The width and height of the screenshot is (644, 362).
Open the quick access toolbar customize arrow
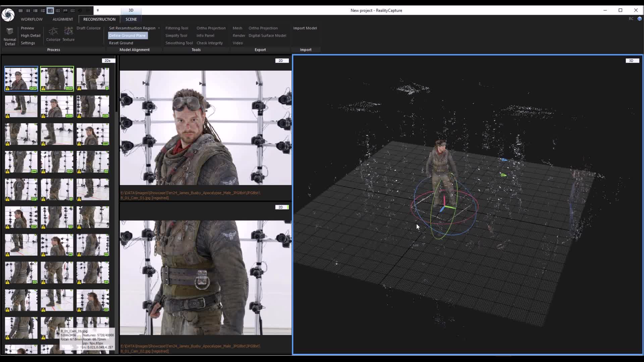click(x=98, y=10)
